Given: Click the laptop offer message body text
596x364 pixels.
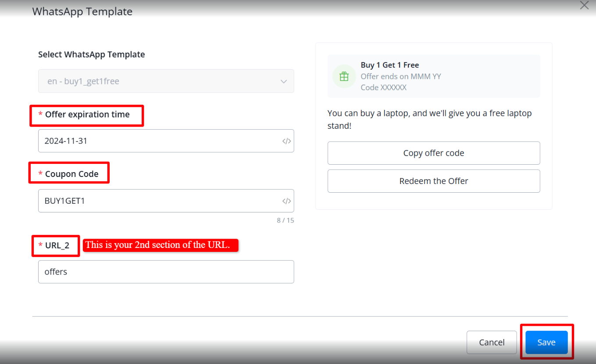Looking at the screenshot, I should [x=429, y=119].
